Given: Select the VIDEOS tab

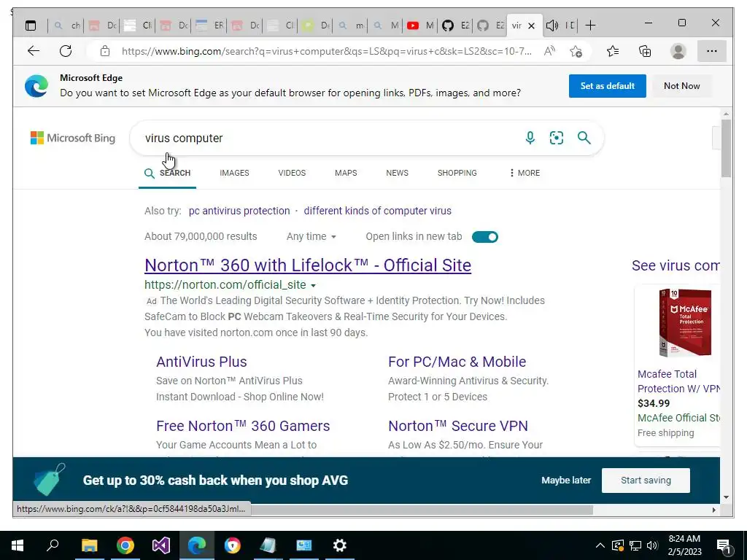Looking at the screenshot, I should pyautogui.click(x=292, y=173).
